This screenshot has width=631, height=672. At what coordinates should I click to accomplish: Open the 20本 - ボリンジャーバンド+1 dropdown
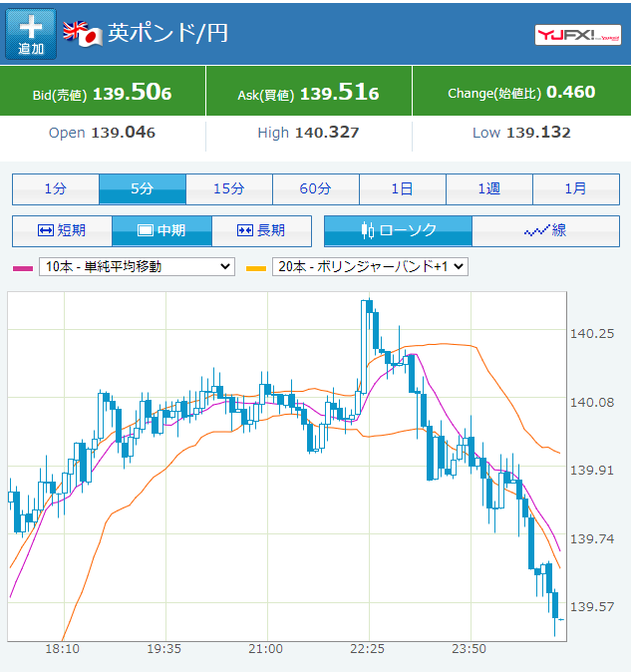point(370,266)
